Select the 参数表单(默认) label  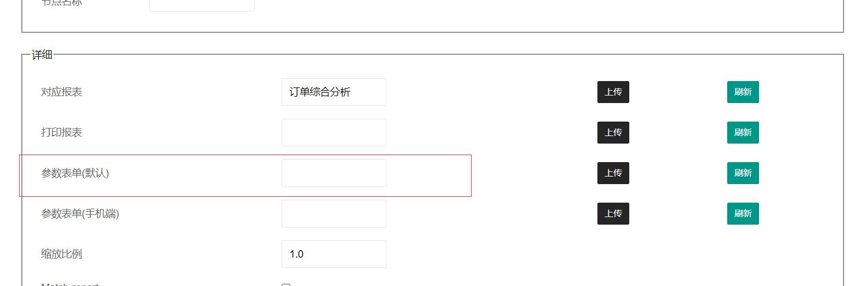pos(75,173)
